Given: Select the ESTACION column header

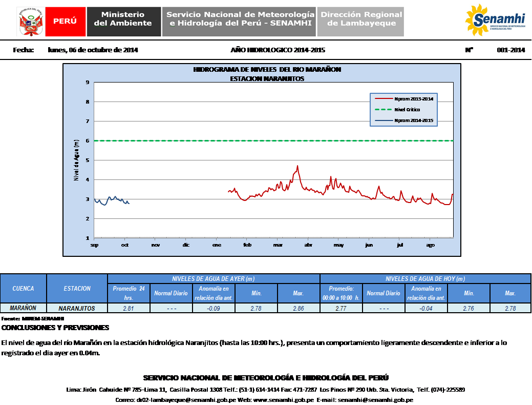Looking at the screenshot, I should (x=77, y=289).
